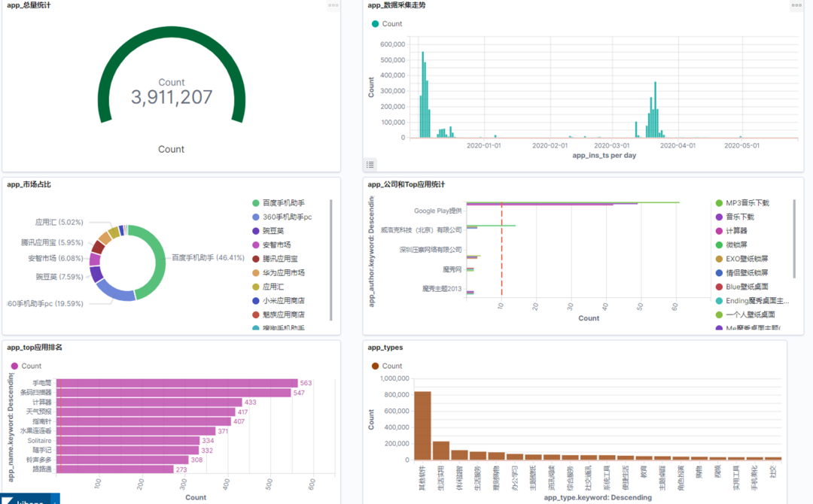This screenshot has height=504, width=813.
Task: Click the company chart legend scrollbar
Action: (794, 238)
